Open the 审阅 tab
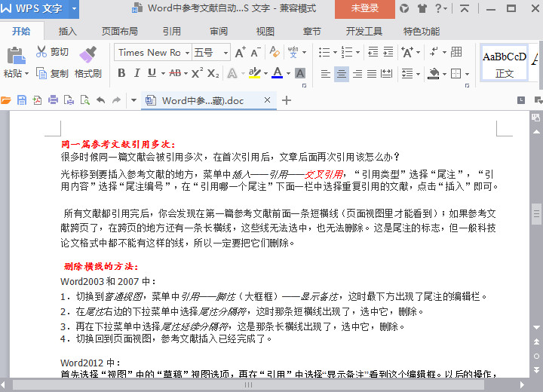This screenshot has height=392, width=543. (219, 31)
